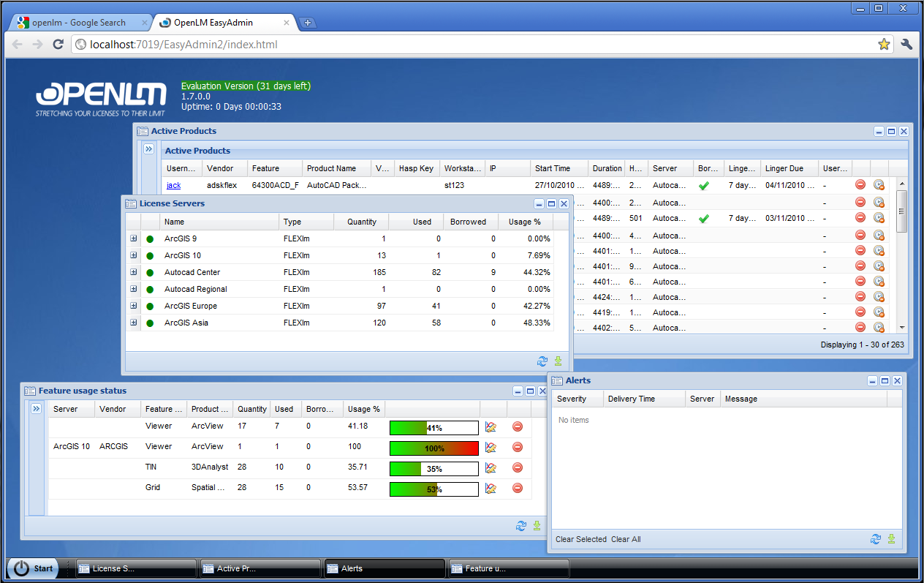Click the Product Name column header
The image size is (924, 583).
pos(337,168)
